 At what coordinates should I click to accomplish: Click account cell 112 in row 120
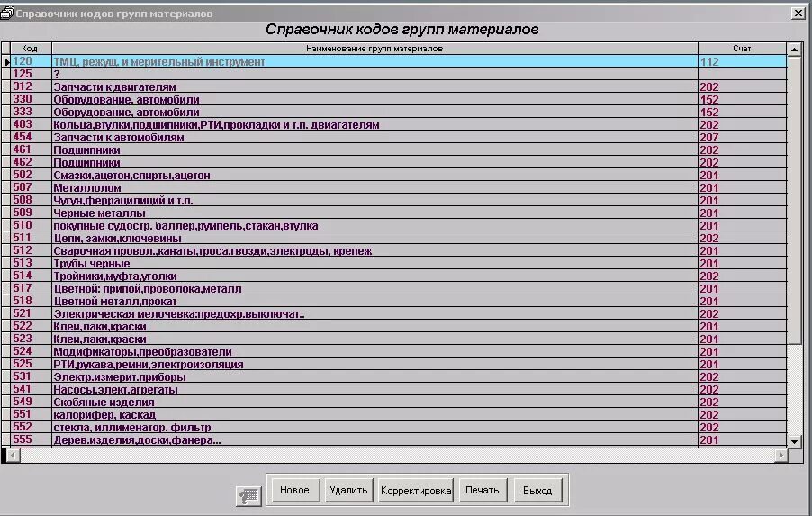pos(742,61)
